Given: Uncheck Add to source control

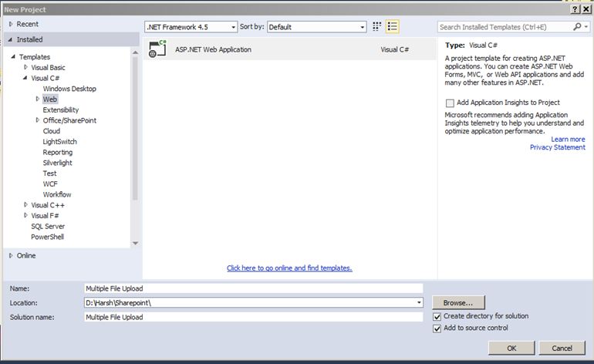Looking at the screenshot, I should (x=437, y=329).
